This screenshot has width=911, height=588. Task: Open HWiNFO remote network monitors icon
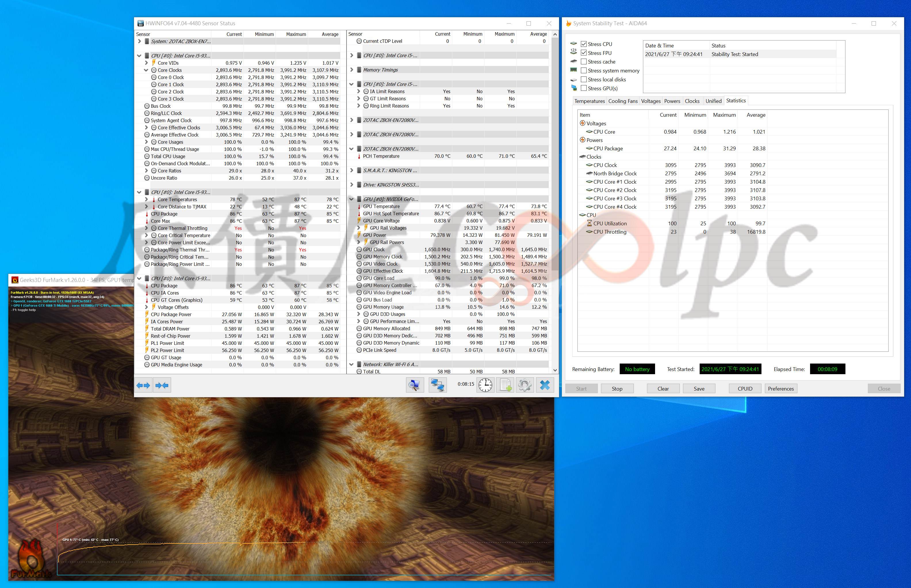tap(437, 385)
